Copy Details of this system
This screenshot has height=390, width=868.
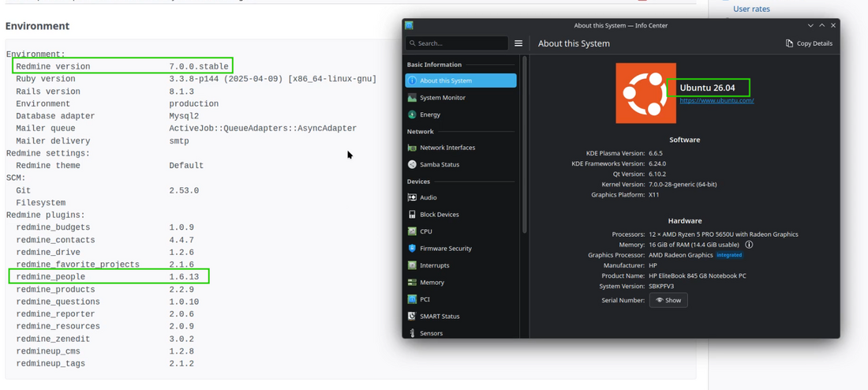coord(809,43)
